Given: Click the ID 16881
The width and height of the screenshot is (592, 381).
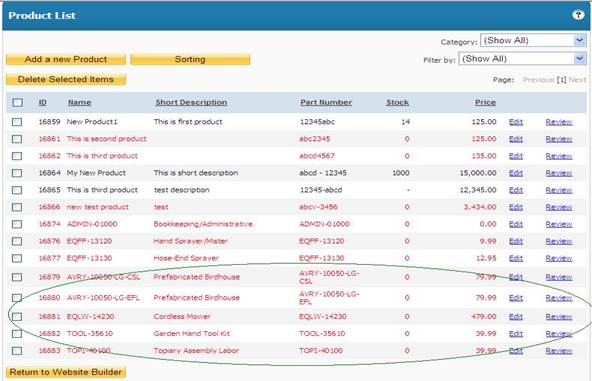Looking at the screenshot, I should click(x=49, y=316).
